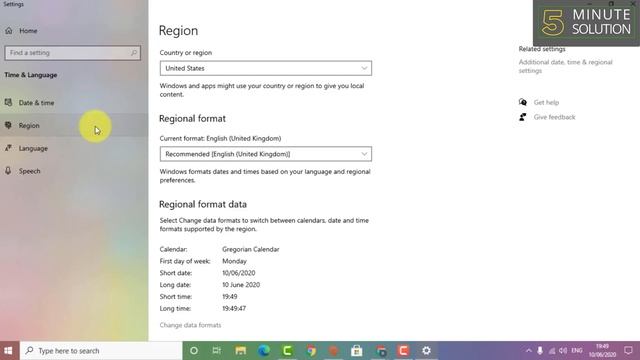Open Additional date, time & regional settings
This screenshot has height=360, width=640.
pyautogui.click(x=565, y=67)
